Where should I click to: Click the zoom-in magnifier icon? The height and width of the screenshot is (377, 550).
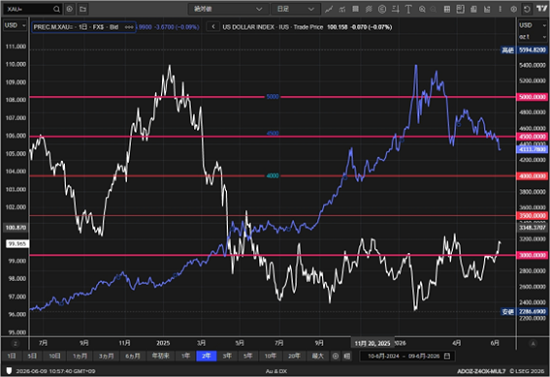click(422, 9)
